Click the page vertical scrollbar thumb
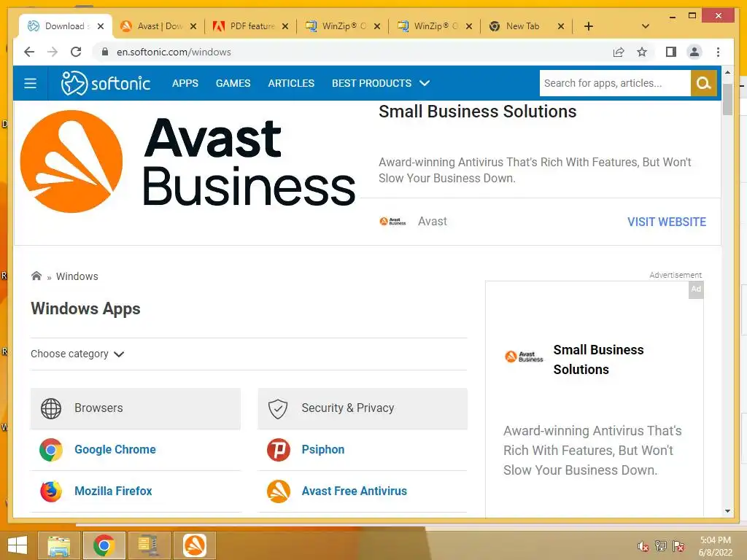The height and width of the screenshot is (560, 747). (727, 99)
